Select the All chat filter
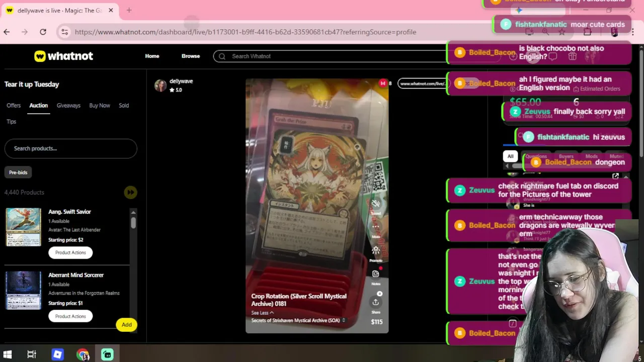This screenshot has height=362, width=644. [510, 156]
